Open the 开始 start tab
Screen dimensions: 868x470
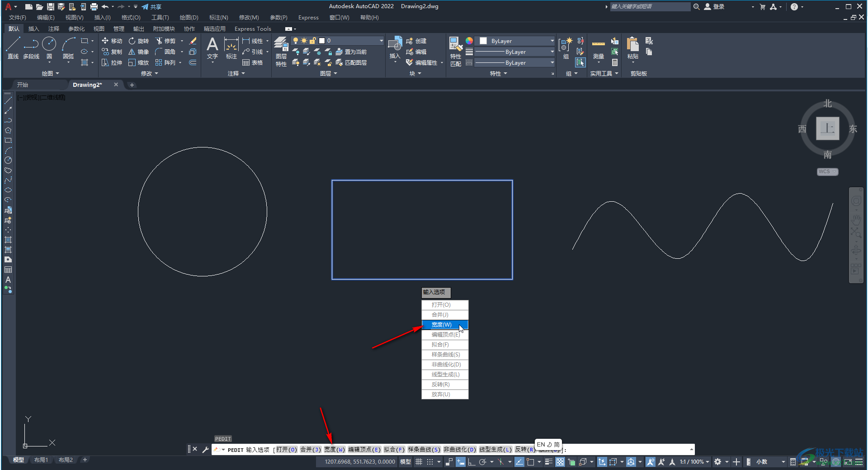[x=23, y=85]
